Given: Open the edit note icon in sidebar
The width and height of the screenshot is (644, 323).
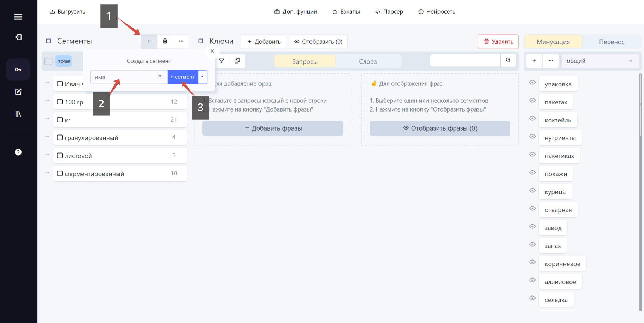Looking at the screenshot, I should coord(18,92).
